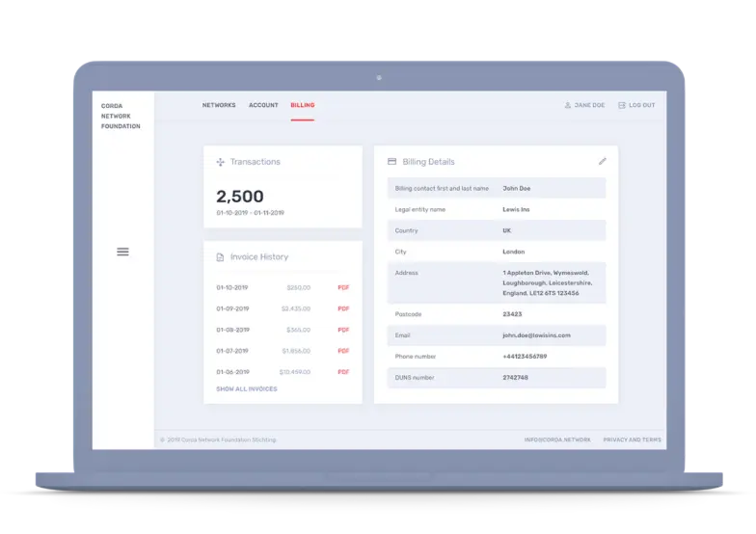Click the Transactions move-arrows icon
This screenshot has width=756, height=534.
(x=220, y=162)
